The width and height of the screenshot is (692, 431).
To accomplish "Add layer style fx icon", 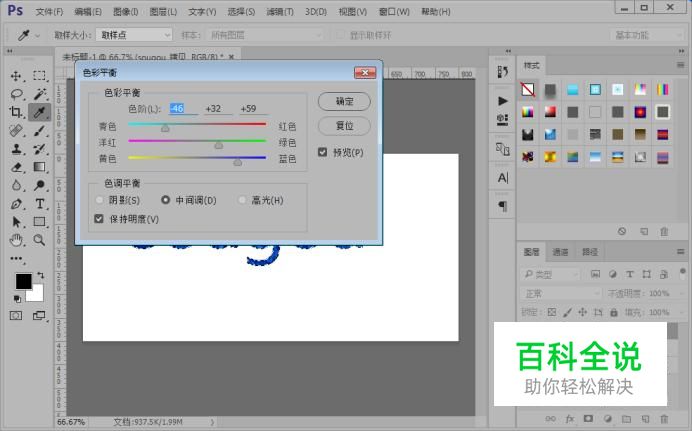I will tap(570, 419).
